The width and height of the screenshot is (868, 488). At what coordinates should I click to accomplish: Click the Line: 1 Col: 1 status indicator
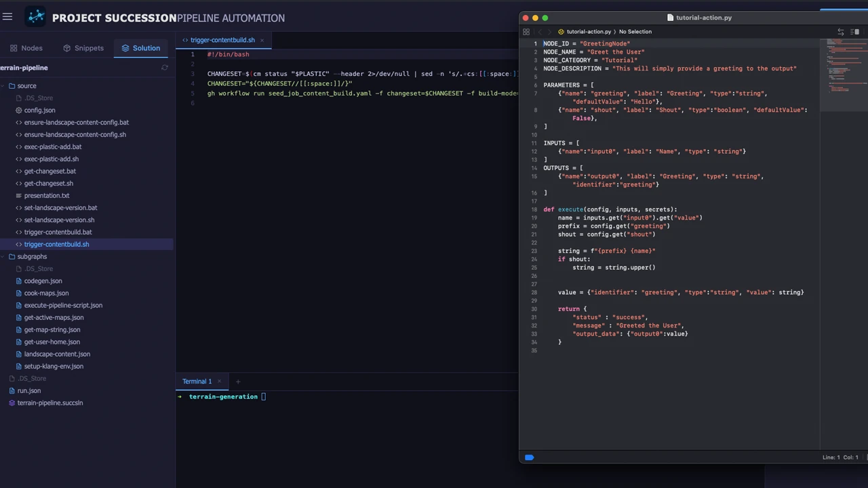pyautogui.click(x=840, y=457)
